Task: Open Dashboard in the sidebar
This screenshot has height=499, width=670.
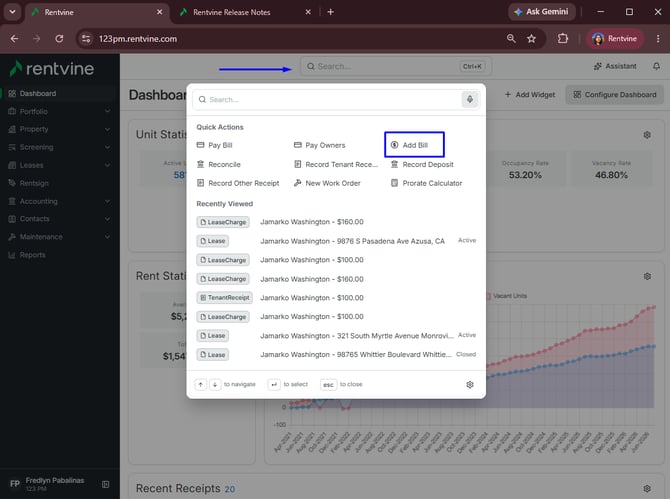Action: pyautogui.click(x=59, y=94)
